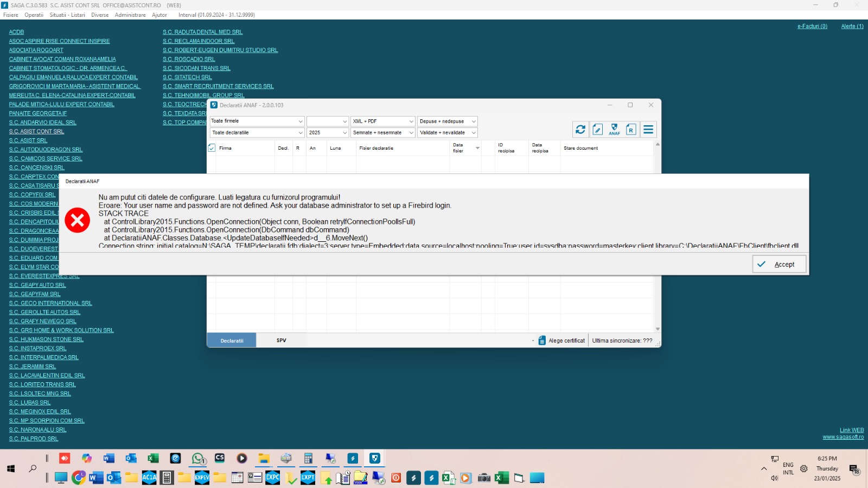Click the CS taskbar icon

[220, 458]
